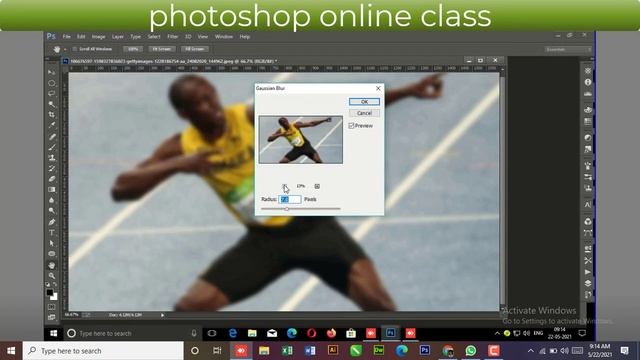Select the Crop tool
This screenshot has width=640, height=360.
point(51,115)
